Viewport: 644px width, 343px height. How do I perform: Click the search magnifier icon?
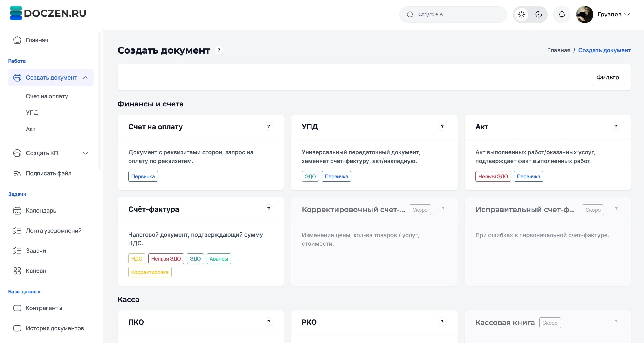(410, 15)
